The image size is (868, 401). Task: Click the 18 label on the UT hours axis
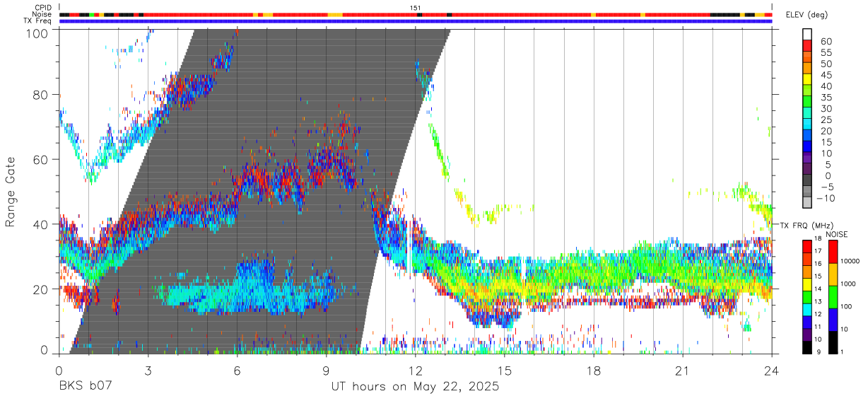click(594, 371)
